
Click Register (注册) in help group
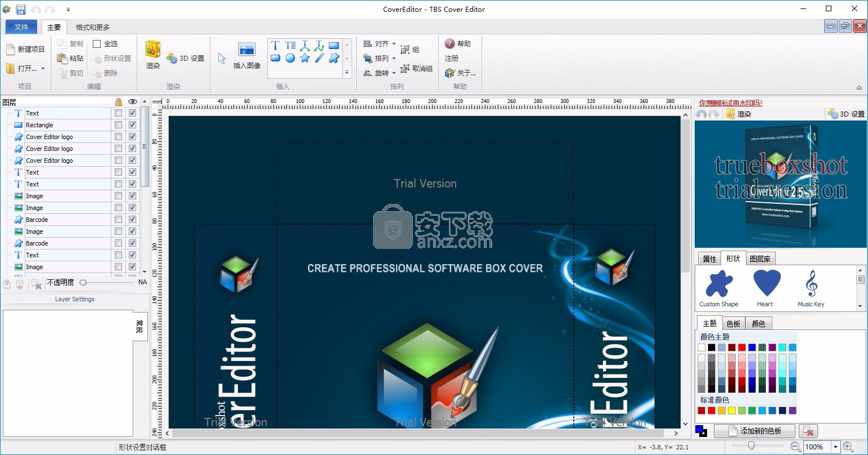tap(452, 58)
